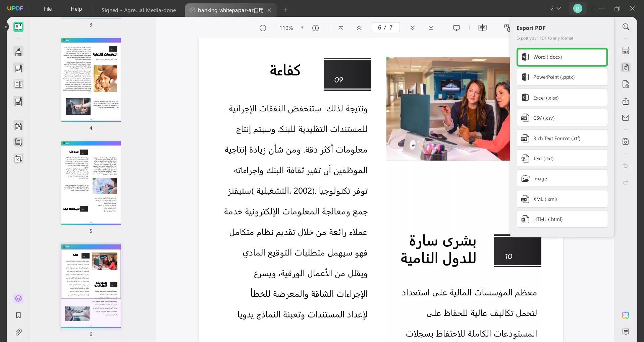644x342 pixels.
Task: Click the Share upload icon
Action: 626,101
